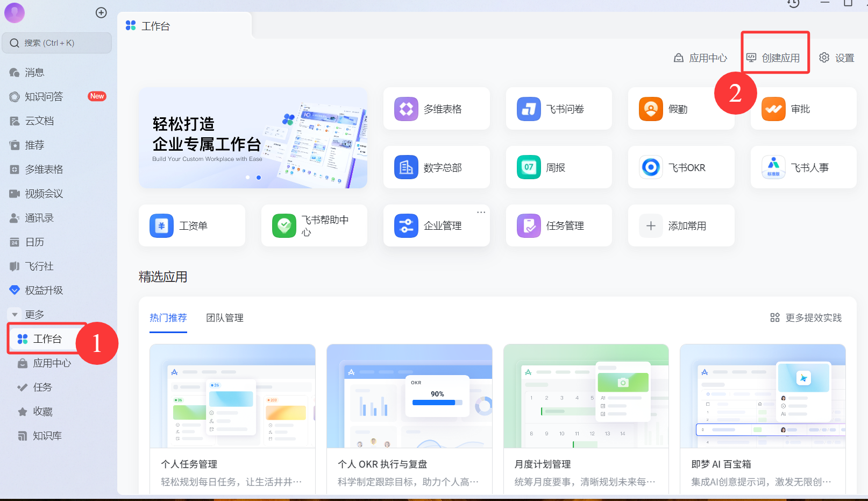Open the 即梦 AI 百宝箱 card
The width and height of the screenshot is (868, 501).
[x=763, y=419]
